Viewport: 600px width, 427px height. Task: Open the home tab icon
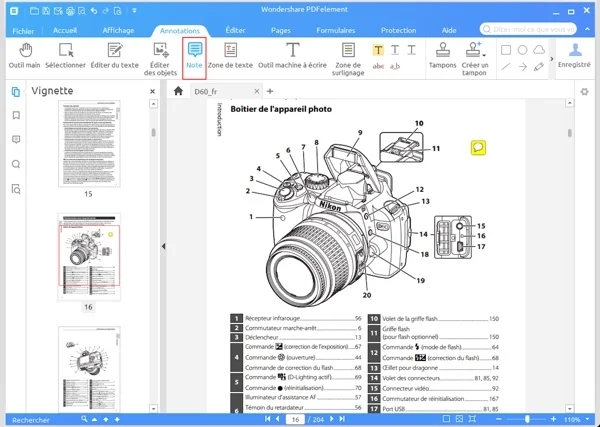click(x=178, y=91)
